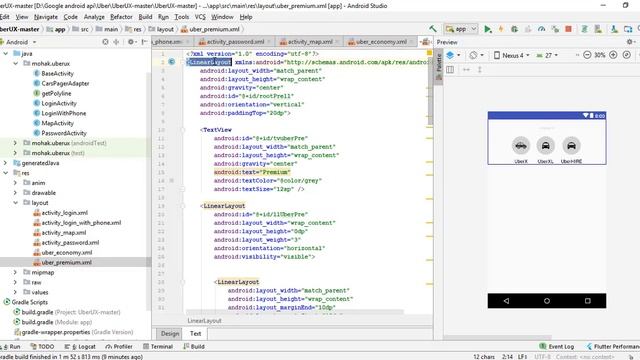Run the app with the green play icon

487,29
